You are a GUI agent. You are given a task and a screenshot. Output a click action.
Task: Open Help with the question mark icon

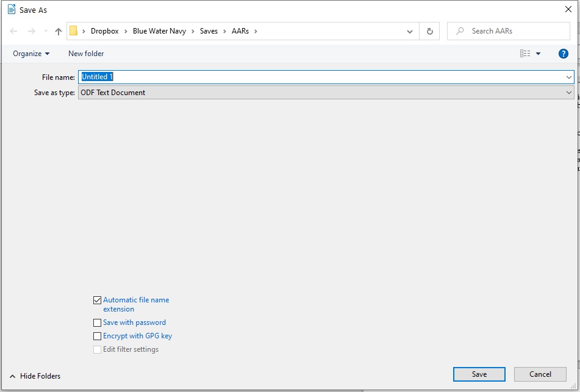pyautogui.click(x=563, y=54)
